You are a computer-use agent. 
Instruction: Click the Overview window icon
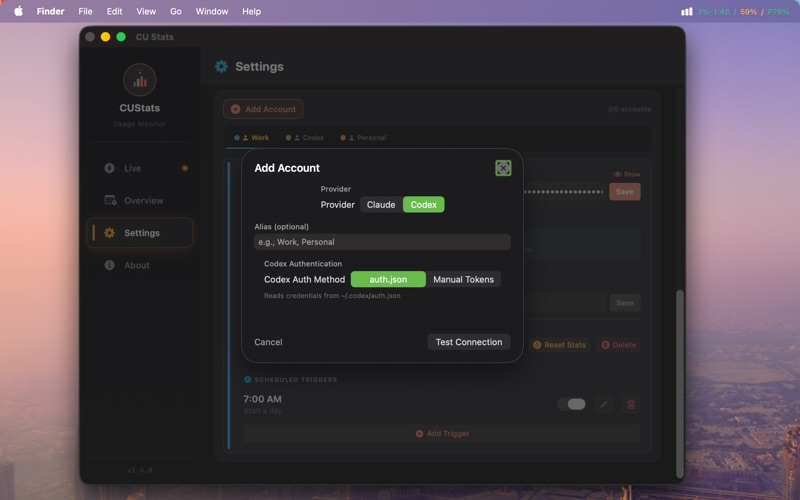tap(110, 201)
